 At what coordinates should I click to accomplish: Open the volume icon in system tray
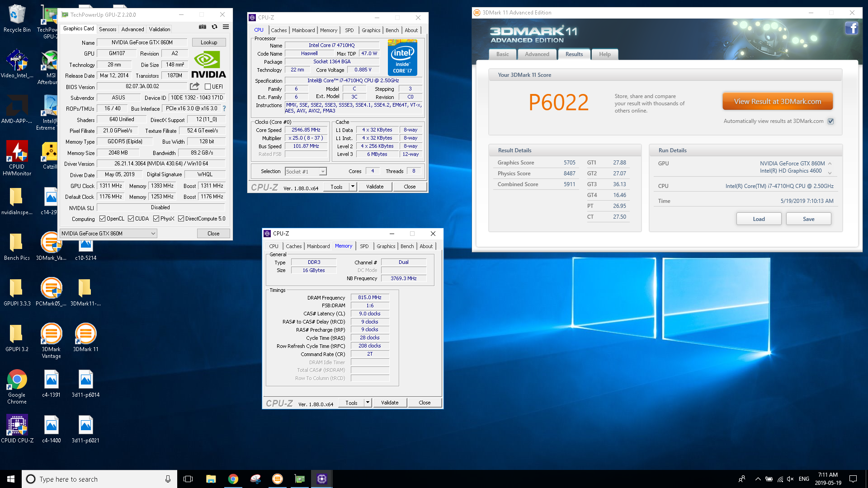click(x=790, y=479)
